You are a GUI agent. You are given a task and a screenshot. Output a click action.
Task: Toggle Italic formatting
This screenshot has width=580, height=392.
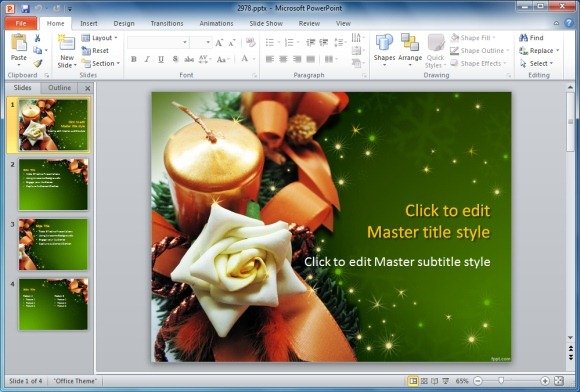[x=147, y=59]
